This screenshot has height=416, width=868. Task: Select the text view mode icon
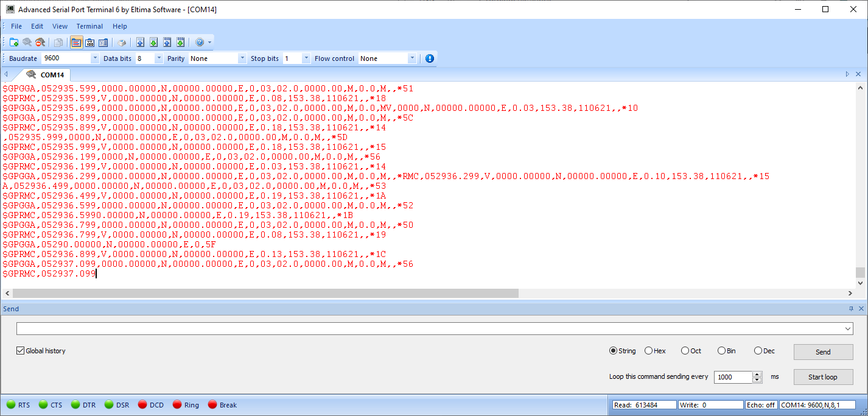point(76,42)
